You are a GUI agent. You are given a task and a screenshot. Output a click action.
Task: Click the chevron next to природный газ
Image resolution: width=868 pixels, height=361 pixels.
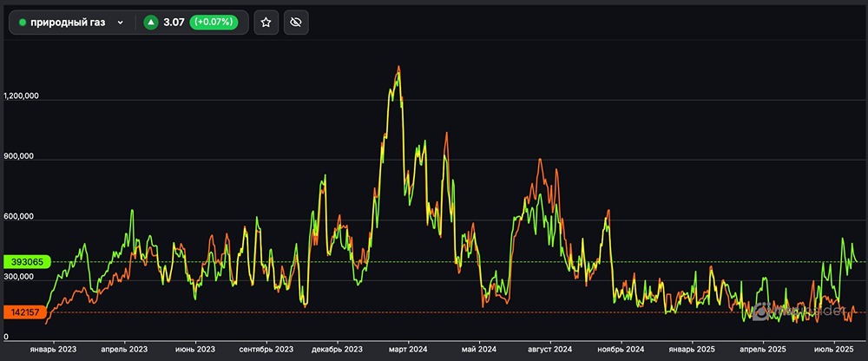tap(120, 23)
